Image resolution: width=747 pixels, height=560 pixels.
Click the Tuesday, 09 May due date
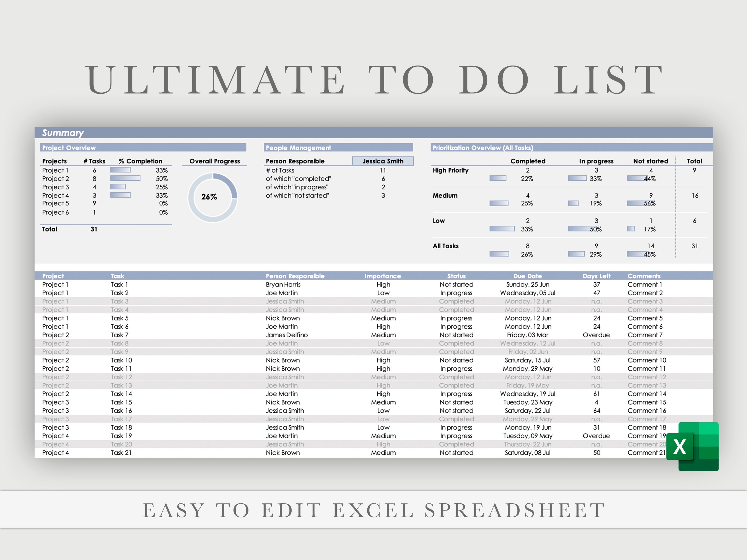pyautogui.click(x=528, y=436)
